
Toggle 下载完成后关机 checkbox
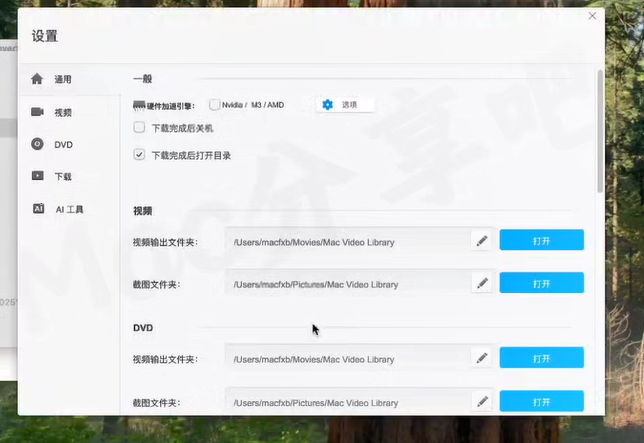click(139, 128)
